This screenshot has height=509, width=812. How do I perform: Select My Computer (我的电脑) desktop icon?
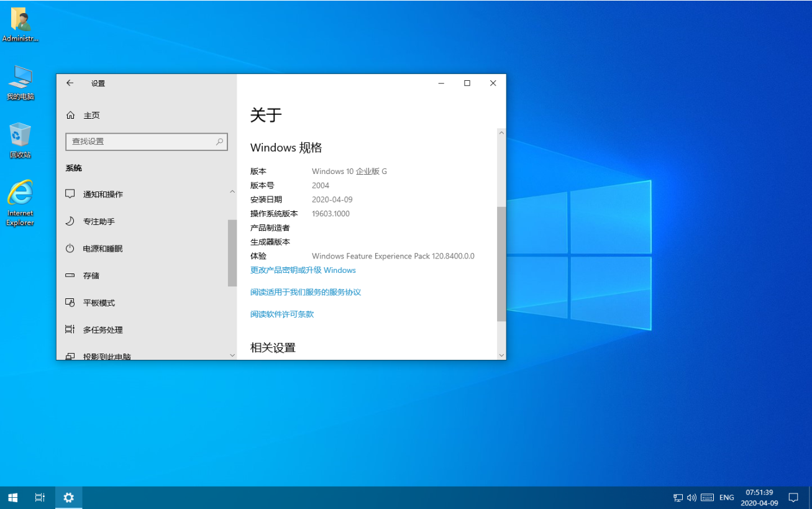pos(20,82)
